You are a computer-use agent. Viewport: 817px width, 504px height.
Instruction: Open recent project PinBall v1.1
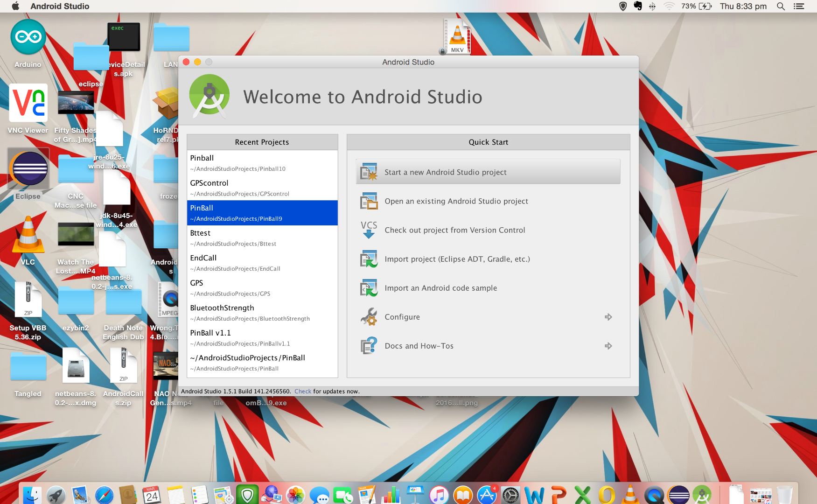pos(262,338)
